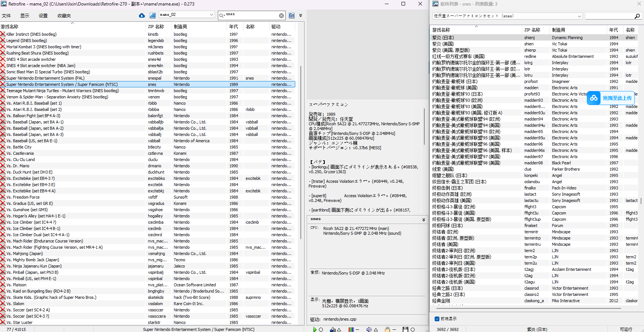Click the padlock protection status icon
This screenshot has width=644, height=332.
tap(387, 329)
